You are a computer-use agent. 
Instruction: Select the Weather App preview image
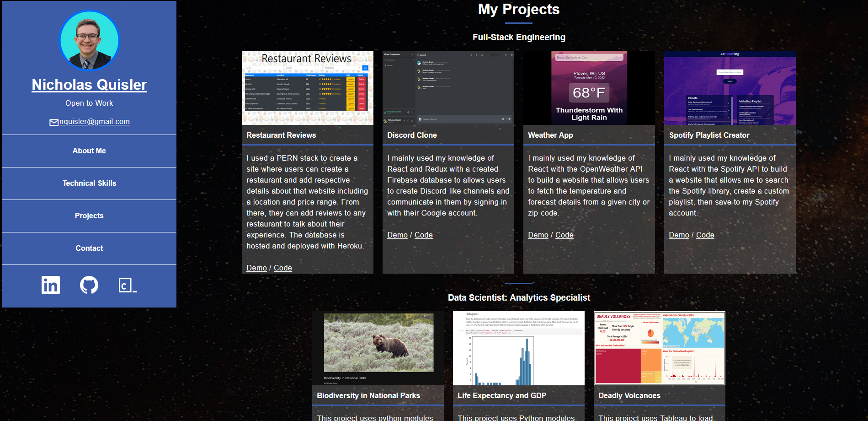point(589,88)
